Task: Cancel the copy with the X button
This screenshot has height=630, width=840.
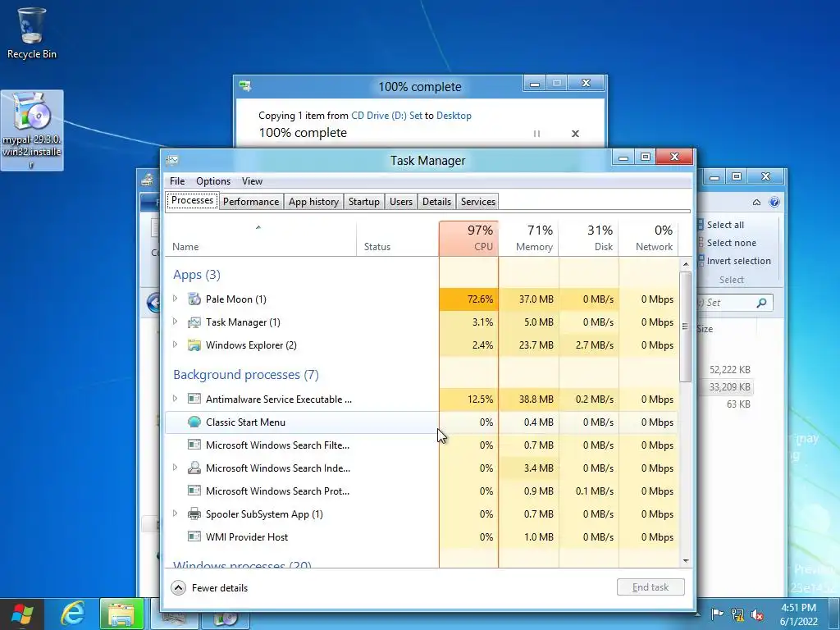Action: [575, 134]
